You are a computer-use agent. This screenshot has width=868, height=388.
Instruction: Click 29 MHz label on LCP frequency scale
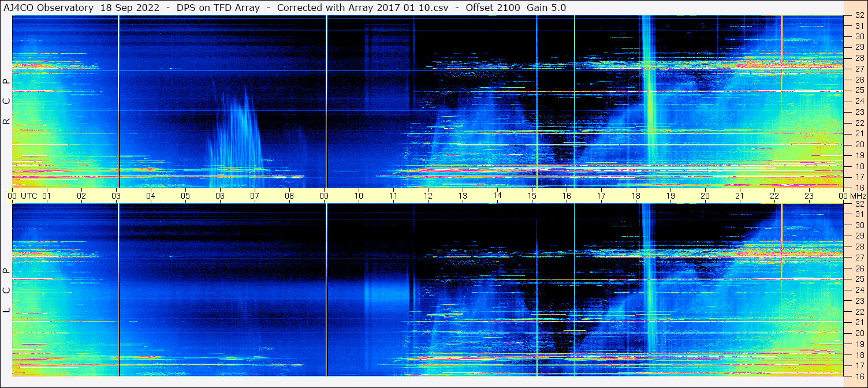click(x=859, y=236)
